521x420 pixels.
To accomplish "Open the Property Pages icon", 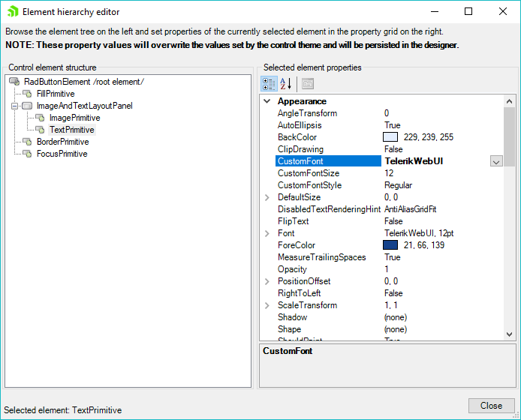I will click(308, 84).
